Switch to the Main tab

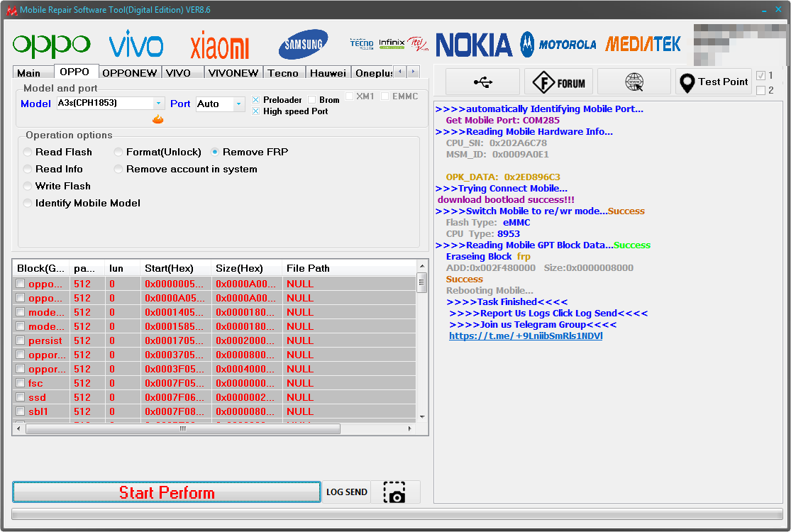[x=33, y=72]
